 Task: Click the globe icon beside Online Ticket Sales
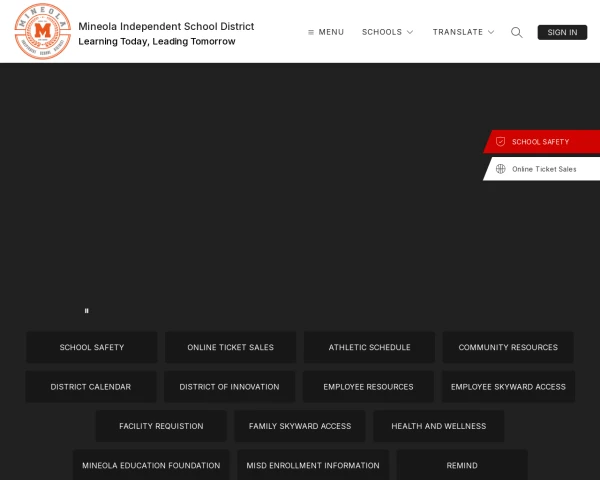tap(500, 169)
